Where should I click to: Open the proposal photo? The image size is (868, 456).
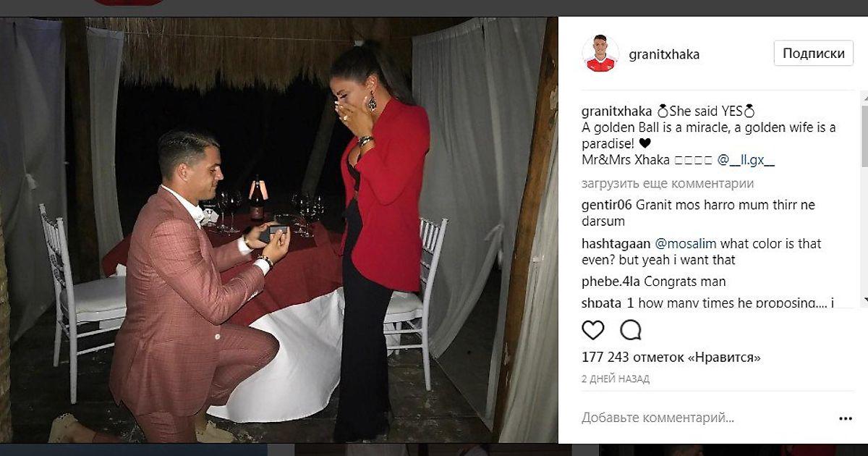279,230
